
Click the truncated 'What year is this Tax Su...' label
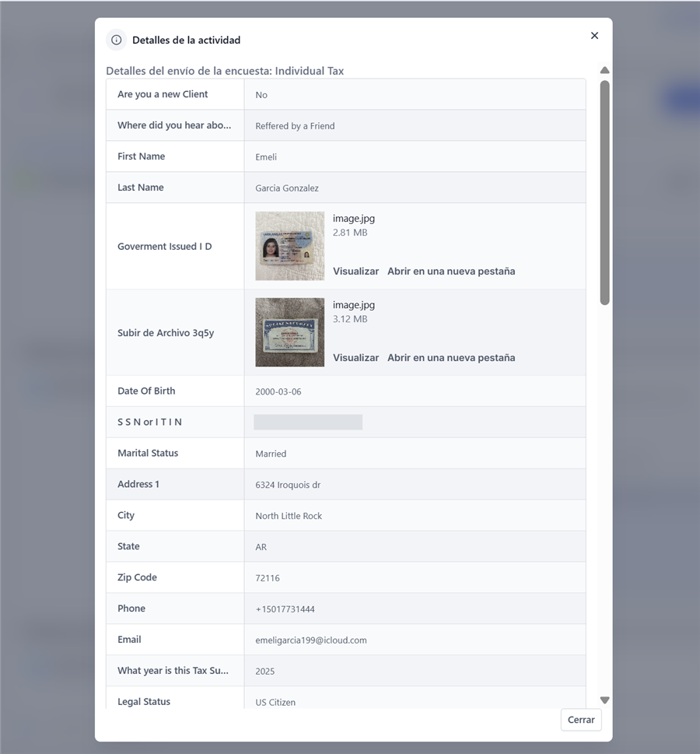173,670
